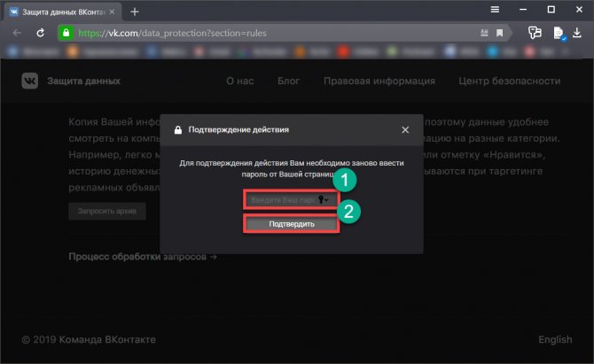Click the browser back arrow

tap(17, 34)
